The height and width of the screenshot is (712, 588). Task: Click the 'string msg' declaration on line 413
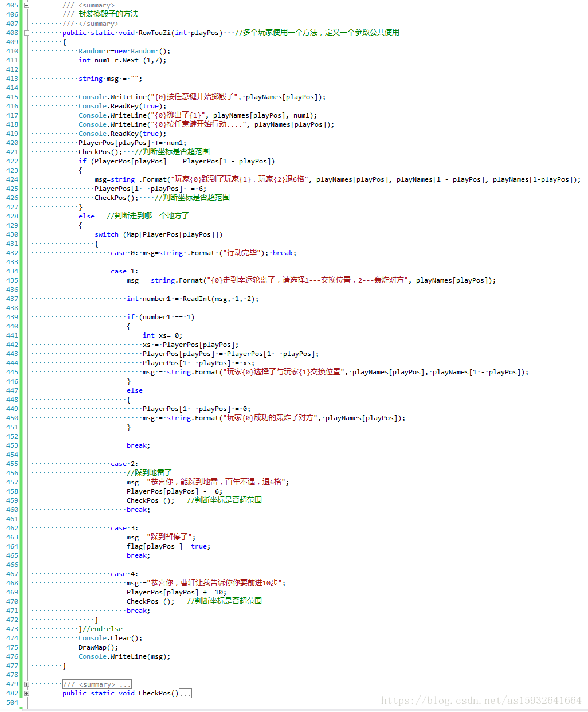(x=99, y=79)
